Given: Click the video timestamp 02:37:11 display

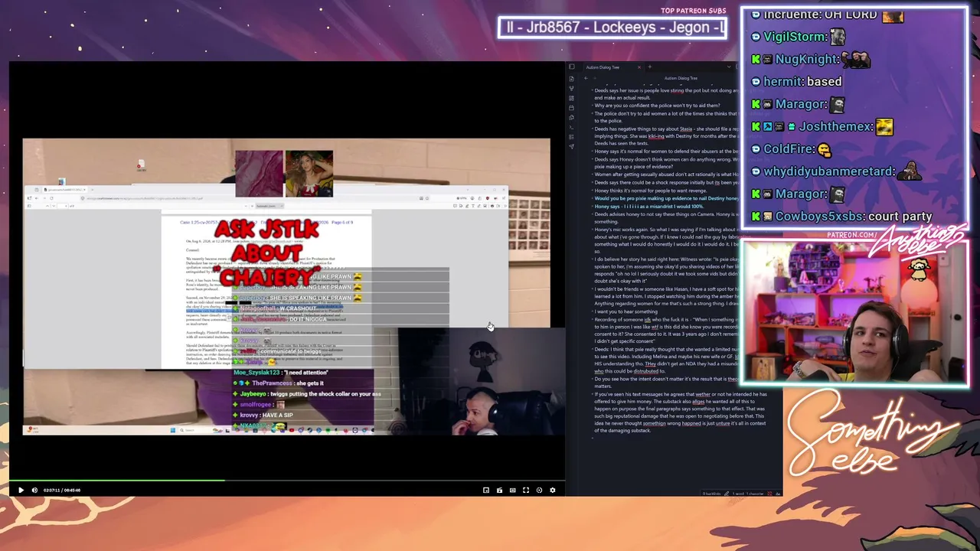Looking at the screenshot, I should pos(53,490).
